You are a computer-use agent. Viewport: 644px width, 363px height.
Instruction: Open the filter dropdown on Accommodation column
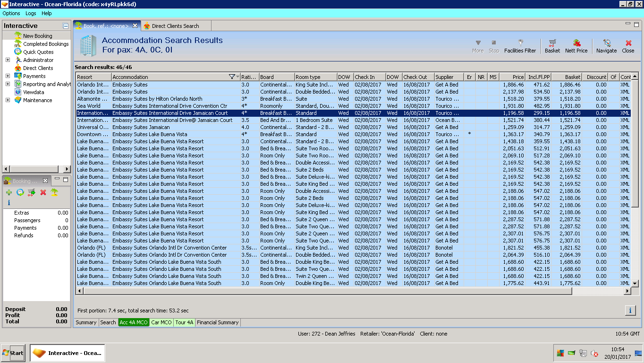point(232,77)
